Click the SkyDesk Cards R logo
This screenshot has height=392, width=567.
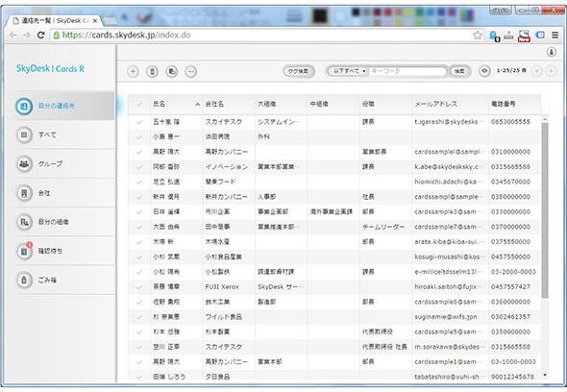[50, 69]
